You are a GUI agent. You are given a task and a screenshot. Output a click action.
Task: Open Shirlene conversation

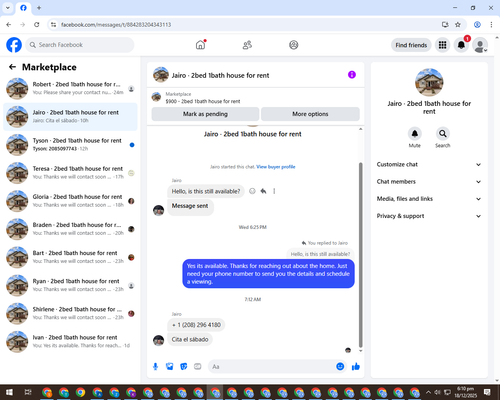(x=70, y=313)
